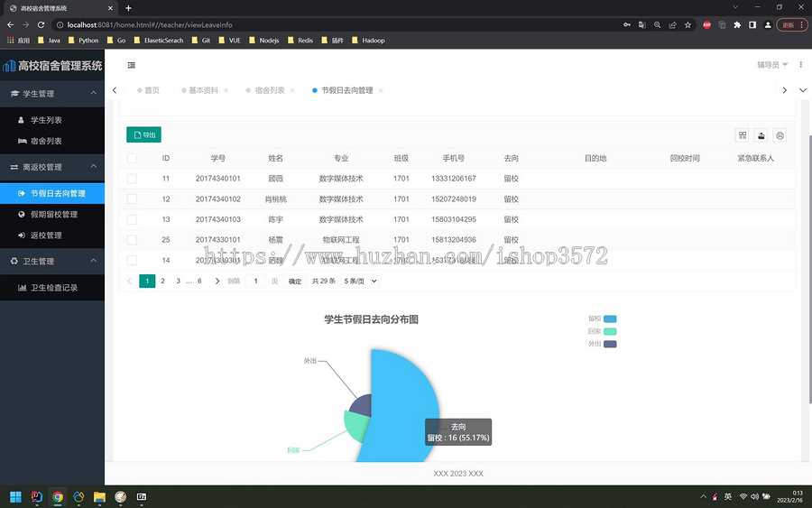Check the row checkbox for ID 25
The image size is (812, 508).
pyautogui.click(x=132, y=240)
